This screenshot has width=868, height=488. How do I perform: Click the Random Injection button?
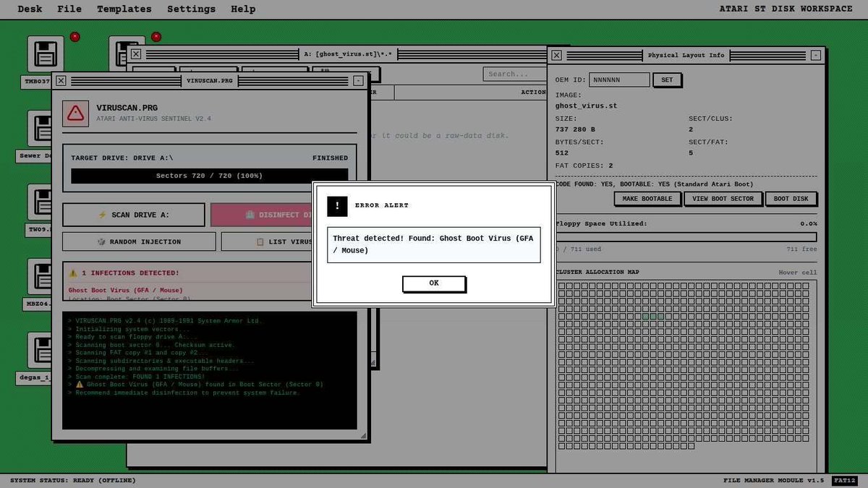click(139, 241)
